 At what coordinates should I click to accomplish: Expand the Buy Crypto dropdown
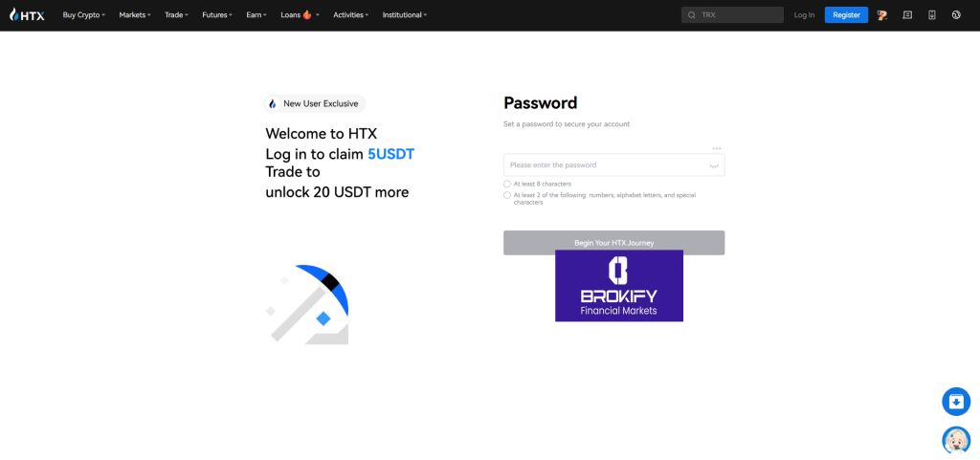tap(84, 15)
